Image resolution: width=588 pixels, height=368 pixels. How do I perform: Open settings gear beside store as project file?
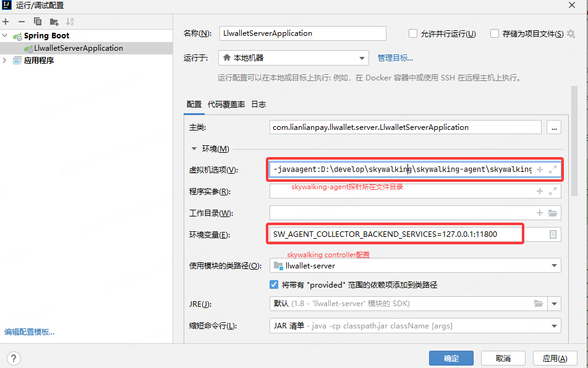[x=571, y=34]
